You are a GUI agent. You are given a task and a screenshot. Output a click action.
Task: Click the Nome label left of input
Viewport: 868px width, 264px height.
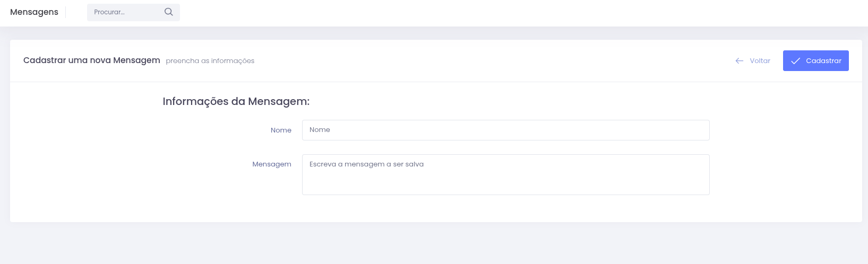click(x=281, y=130)
